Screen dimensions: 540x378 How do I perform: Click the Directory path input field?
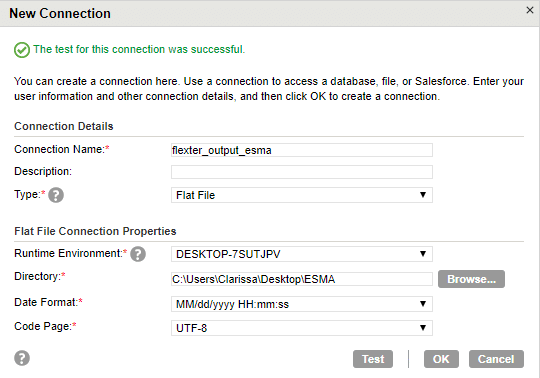(302, 279)
